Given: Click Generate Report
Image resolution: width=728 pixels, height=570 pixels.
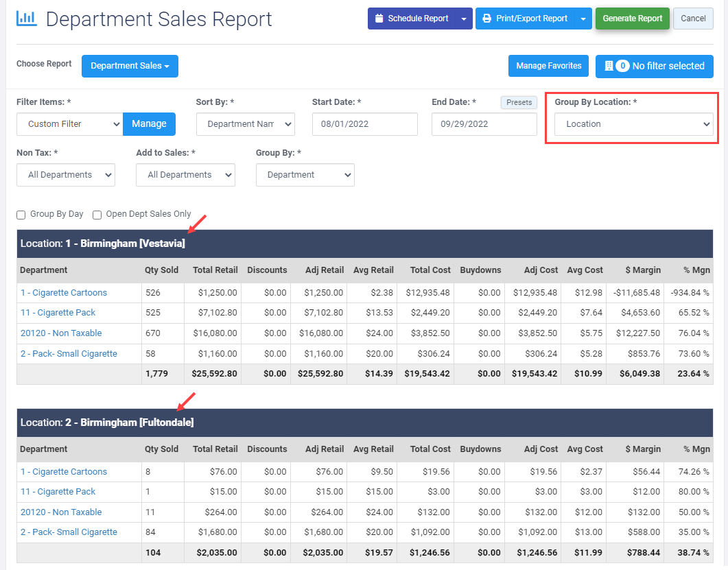Looking at the screenshot, I should click(632, 19).
